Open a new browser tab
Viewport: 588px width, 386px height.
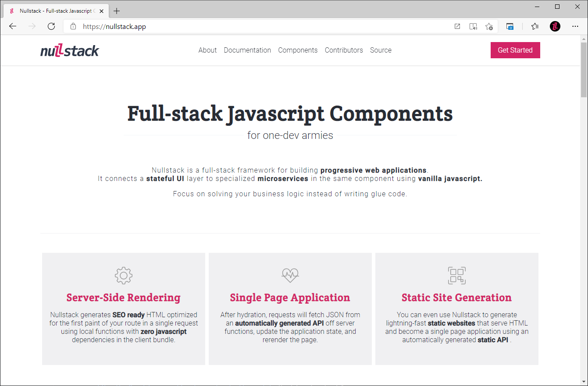pyautogui.click(x=117, y=11)
